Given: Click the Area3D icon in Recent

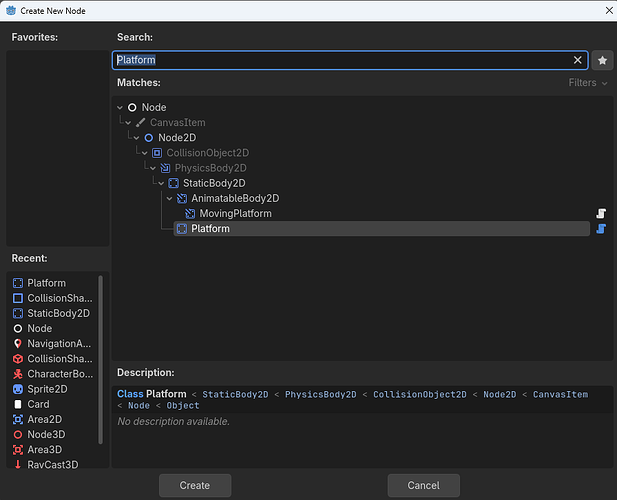Looking at the screenshot, I should 18,450.
